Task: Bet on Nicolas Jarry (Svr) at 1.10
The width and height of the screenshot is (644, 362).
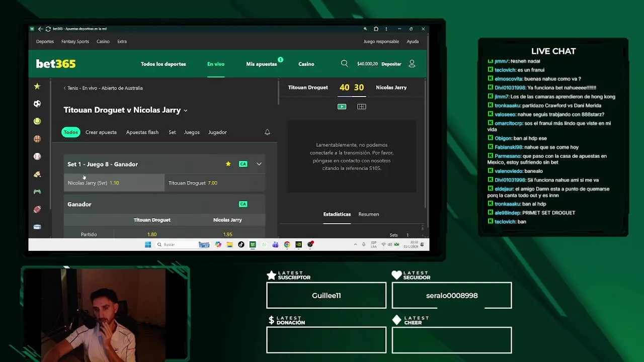Action: 114,183
